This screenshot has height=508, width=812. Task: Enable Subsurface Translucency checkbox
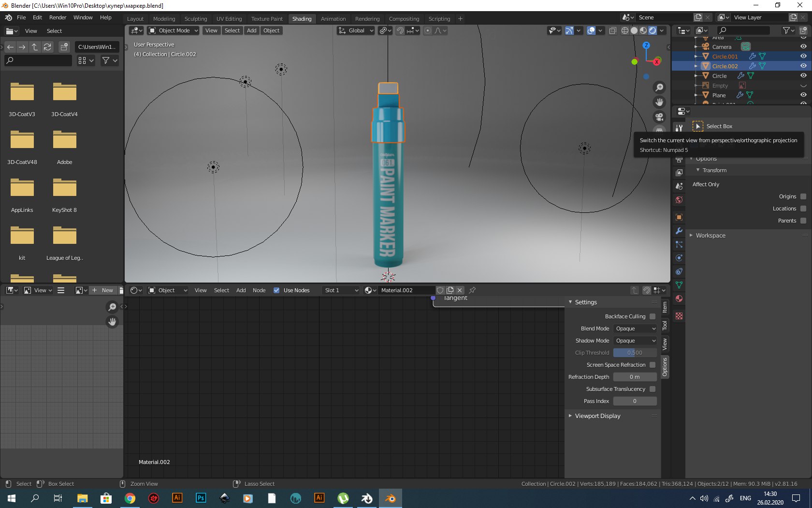(652, 389)
